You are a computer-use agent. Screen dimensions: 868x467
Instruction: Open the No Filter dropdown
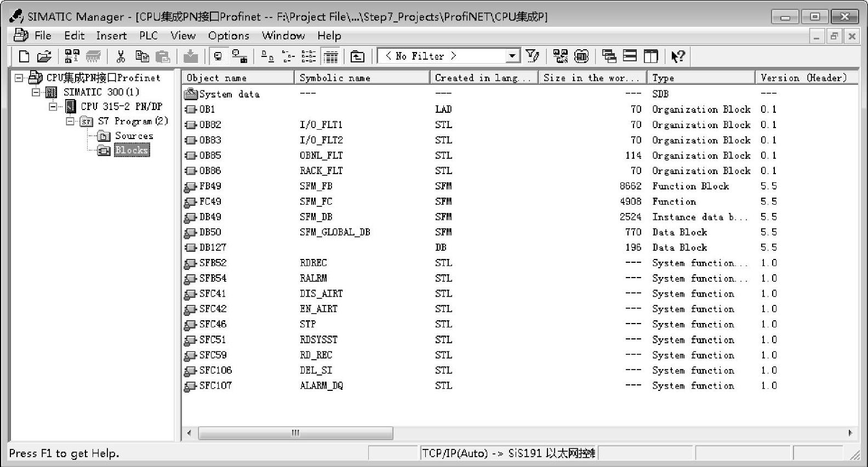coord(512,56)
